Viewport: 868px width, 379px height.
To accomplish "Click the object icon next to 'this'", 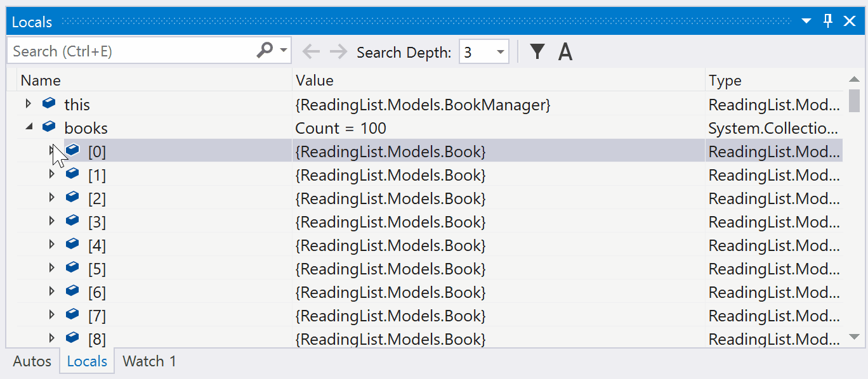I will [49, 103].
